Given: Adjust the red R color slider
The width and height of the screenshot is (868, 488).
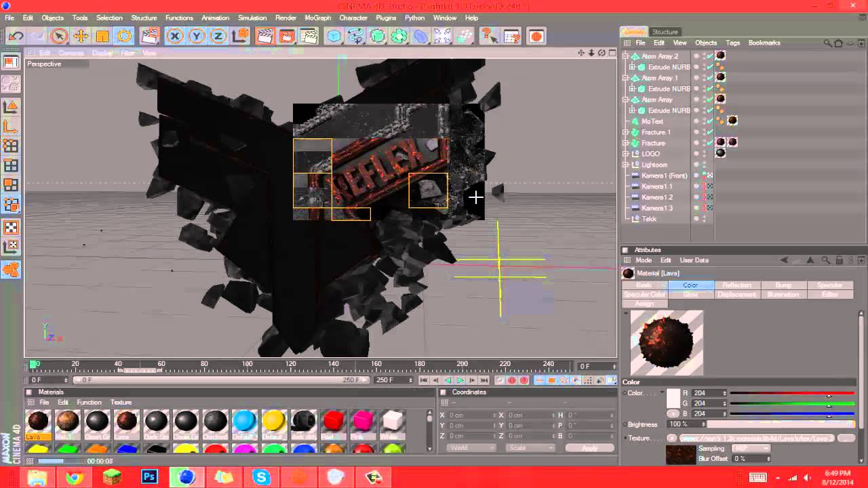Looking at the screenshot, I should coord(791,393).
